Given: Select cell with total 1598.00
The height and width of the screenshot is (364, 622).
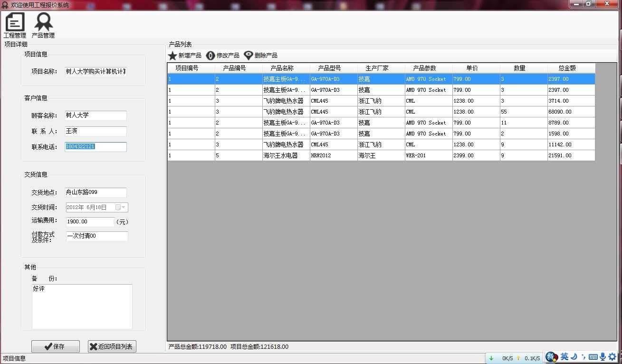Looking at the screenshot, I should (x=571, y=134).
